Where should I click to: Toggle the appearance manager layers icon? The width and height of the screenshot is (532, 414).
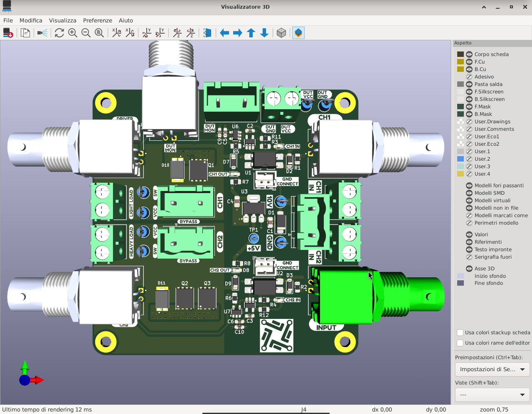click(x=298, y=33)
